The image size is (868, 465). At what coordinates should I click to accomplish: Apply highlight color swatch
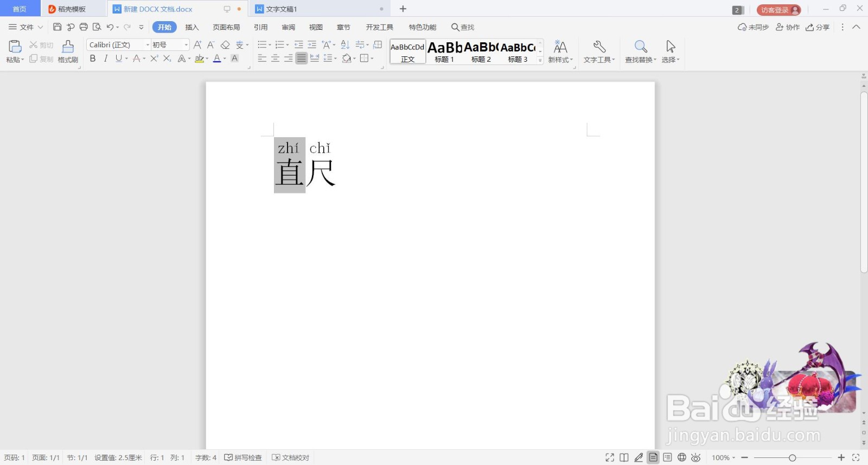pyautogui.click(x=199, y=59)
